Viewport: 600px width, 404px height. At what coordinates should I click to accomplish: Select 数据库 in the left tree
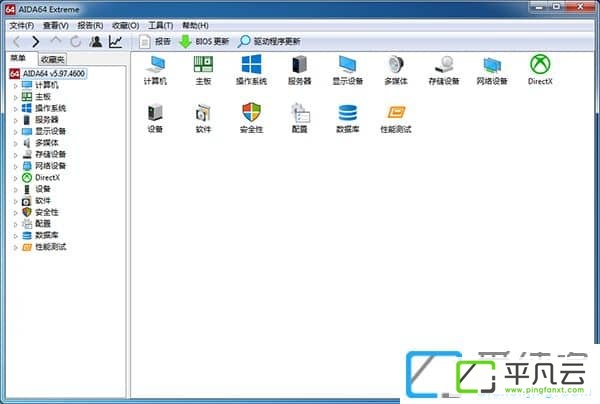[47, 235]
